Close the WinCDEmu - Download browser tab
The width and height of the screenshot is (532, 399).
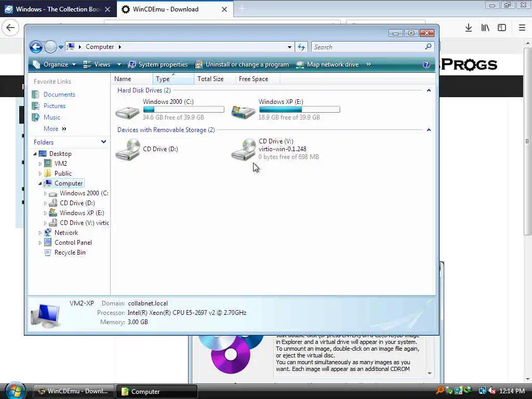pos(224,9)
